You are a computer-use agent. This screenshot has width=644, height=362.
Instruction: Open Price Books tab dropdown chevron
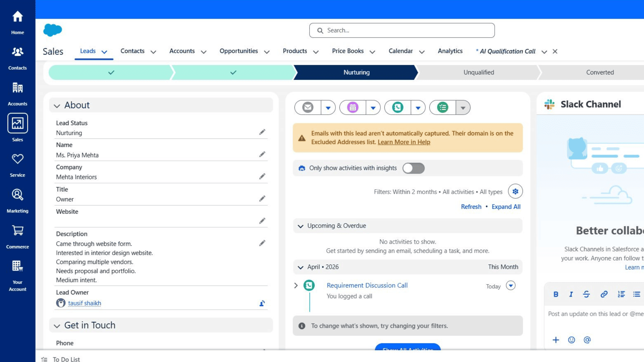pos(372,52)
